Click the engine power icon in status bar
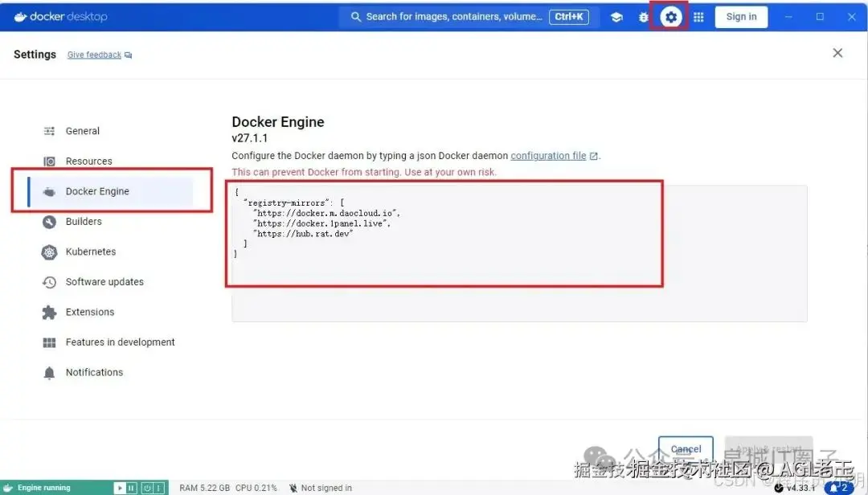868x495 pixels. coord(147,488)
